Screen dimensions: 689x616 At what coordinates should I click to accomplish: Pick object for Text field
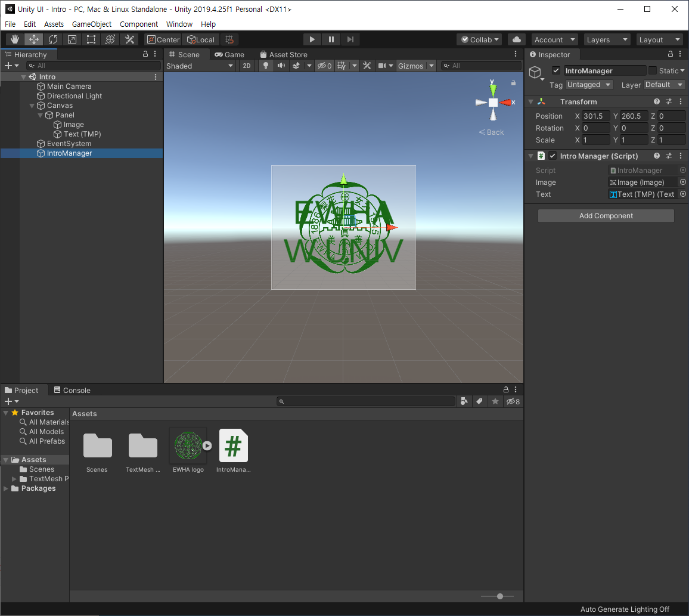(683, 194)
